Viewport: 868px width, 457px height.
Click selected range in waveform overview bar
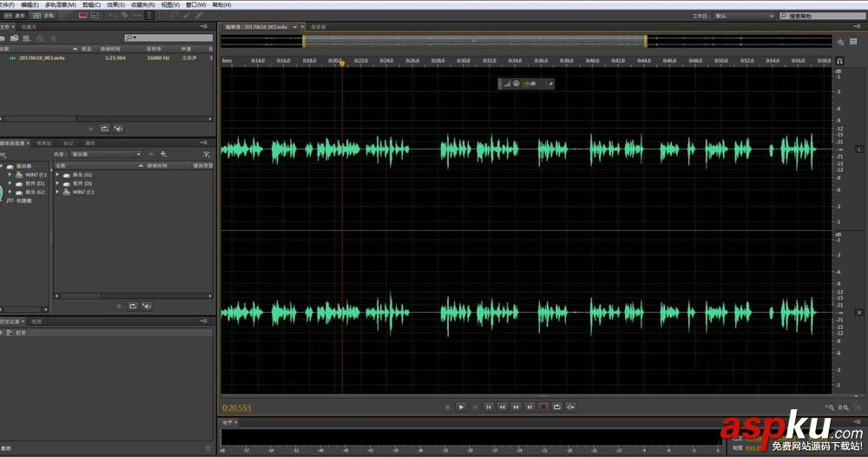pyautogui.click(x=475, y=41)
